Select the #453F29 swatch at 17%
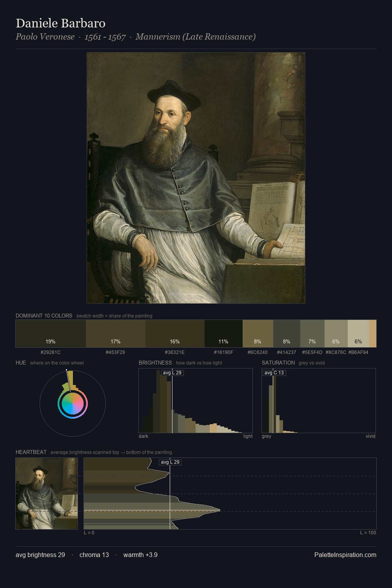The width and height of the screenshot is (392, 588). tap(116, 334)
